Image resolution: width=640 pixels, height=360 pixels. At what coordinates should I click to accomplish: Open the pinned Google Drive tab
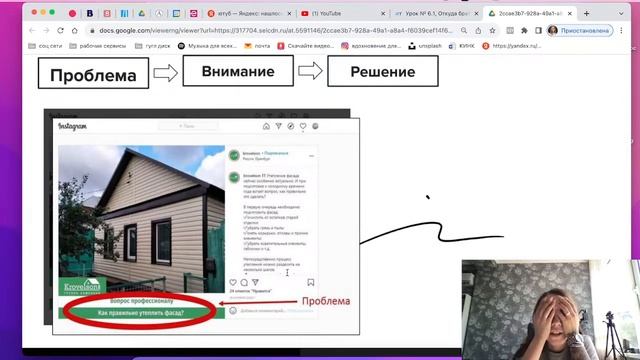pyautogui.click(x=142, y=13)
